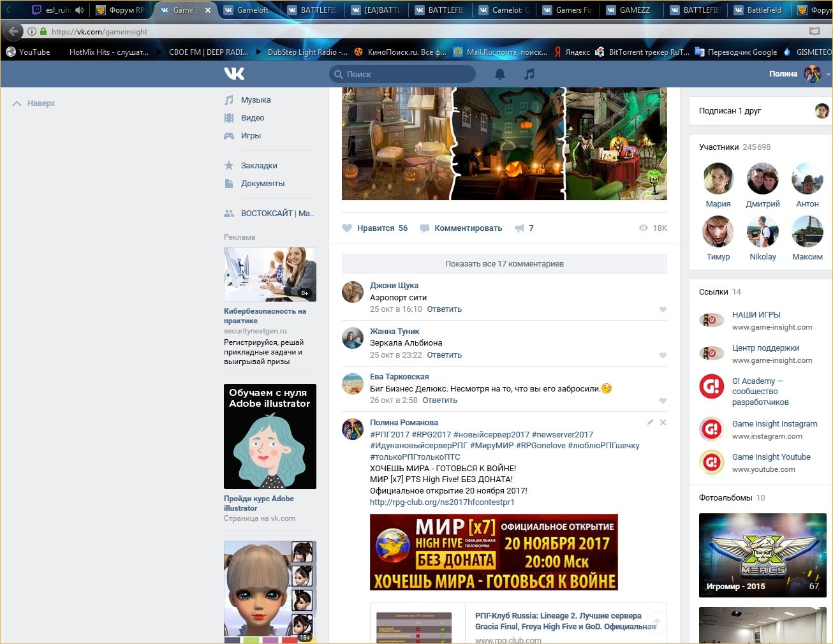Open the Игромир - 2015 photo album
The height and width of the screenshot is (644, 833).
(x=758, y=555)
